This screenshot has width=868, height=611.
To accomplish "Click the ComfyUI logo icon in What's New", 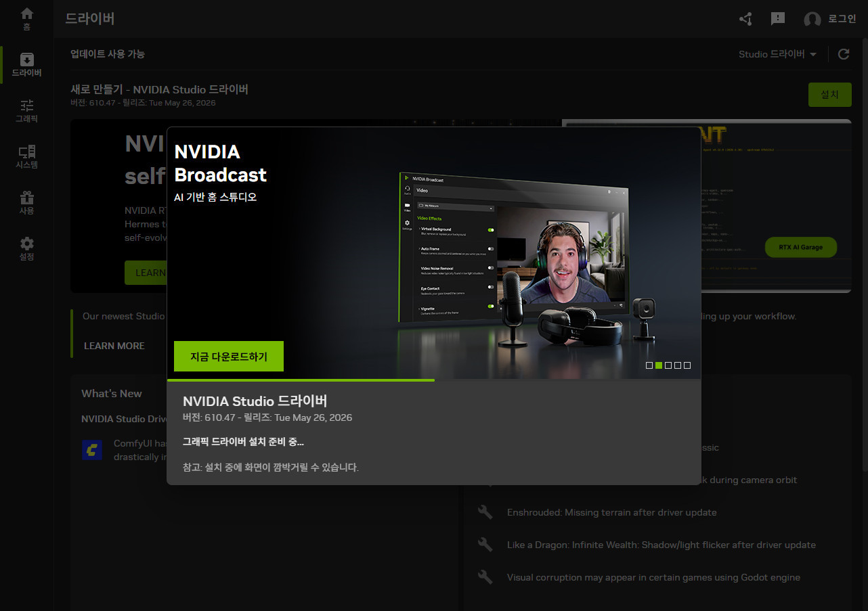I will pyautogui.click(x=91, y=450).
